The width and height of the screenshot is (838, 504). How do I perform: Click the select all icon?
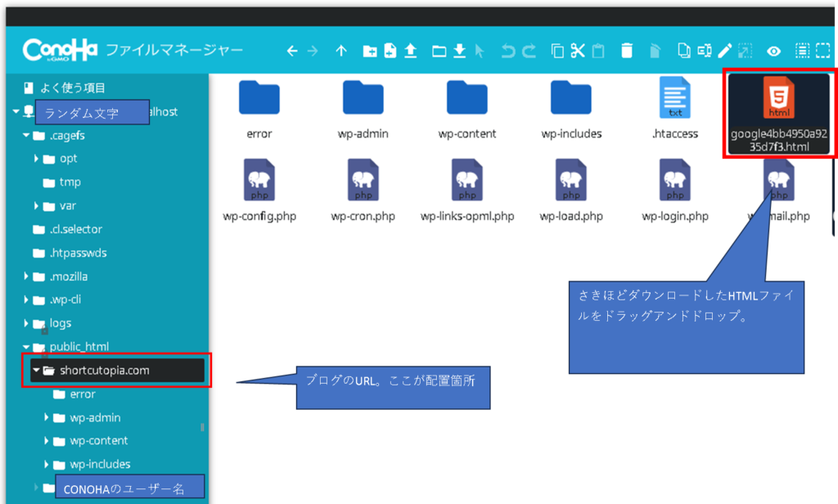(x=802, y=51)
